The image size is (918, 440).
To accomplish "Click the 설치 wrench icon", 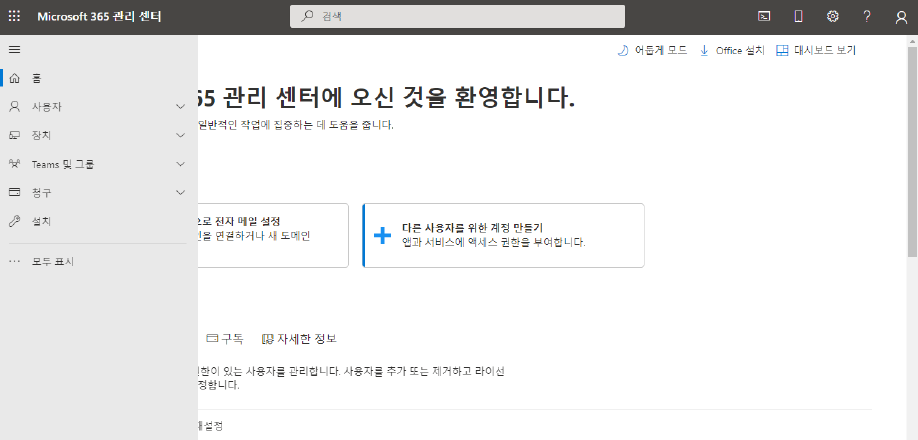I will coord(15,221).
